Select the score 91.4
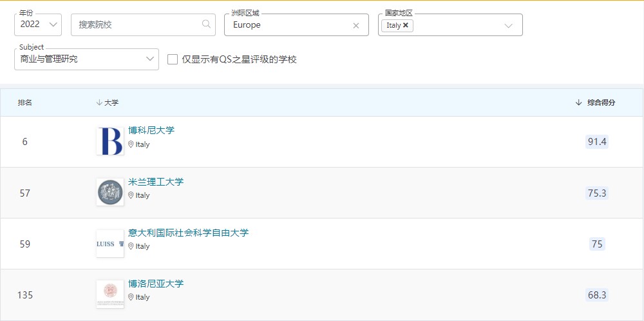The height and width of the screenshot is (321, 644). pos(597,142)
